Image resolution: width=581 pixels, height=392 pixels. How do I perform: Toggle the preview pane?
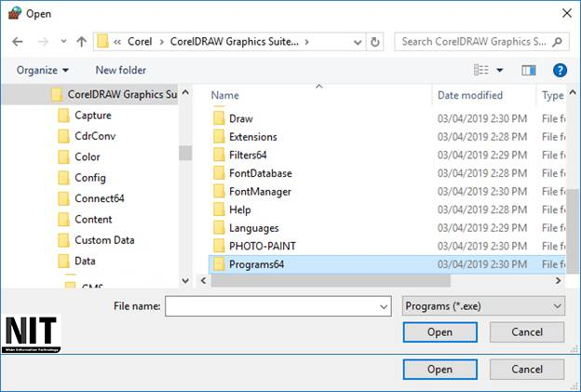tap(528, 70)
